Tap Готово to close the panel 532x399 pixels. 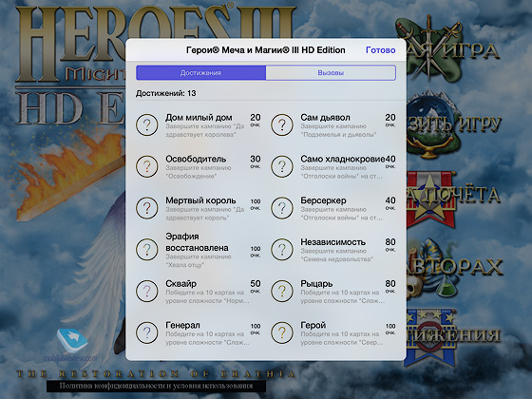[381, 50]
